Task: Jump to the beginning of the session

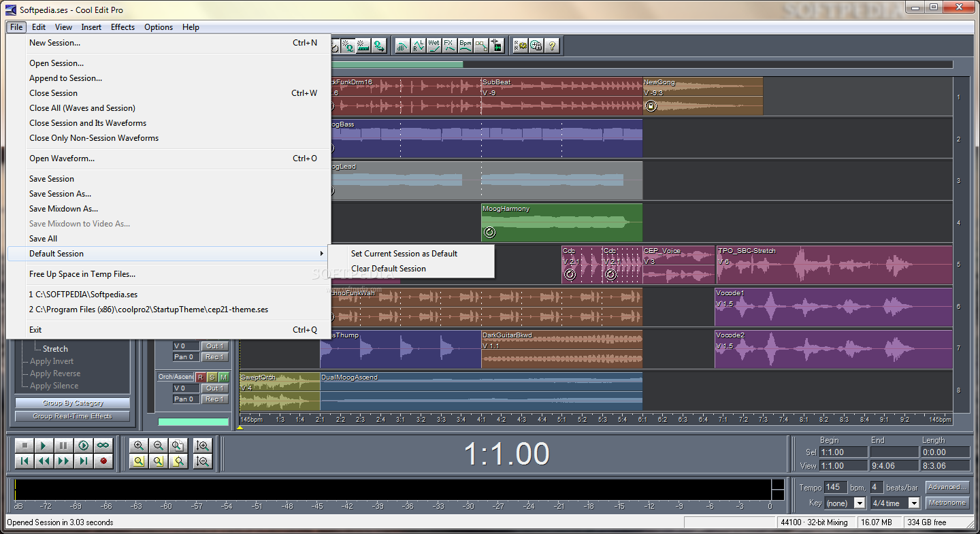Action: tap(24, 461)
